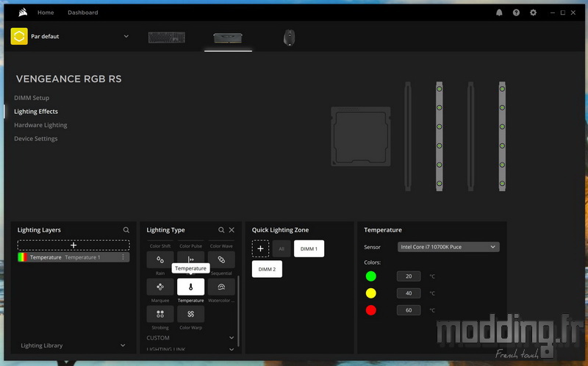The image size is (588, 366).
Task: Choose the Watercolor lighting effect
Action: (221, 287)
